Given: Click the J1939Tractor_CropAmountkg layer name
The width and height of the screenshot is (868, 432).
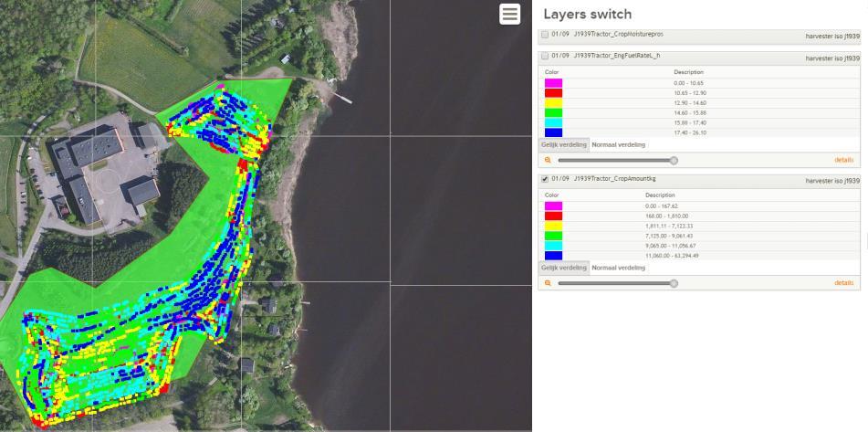Looking at the screenshot, I should [x=614, y=179].
